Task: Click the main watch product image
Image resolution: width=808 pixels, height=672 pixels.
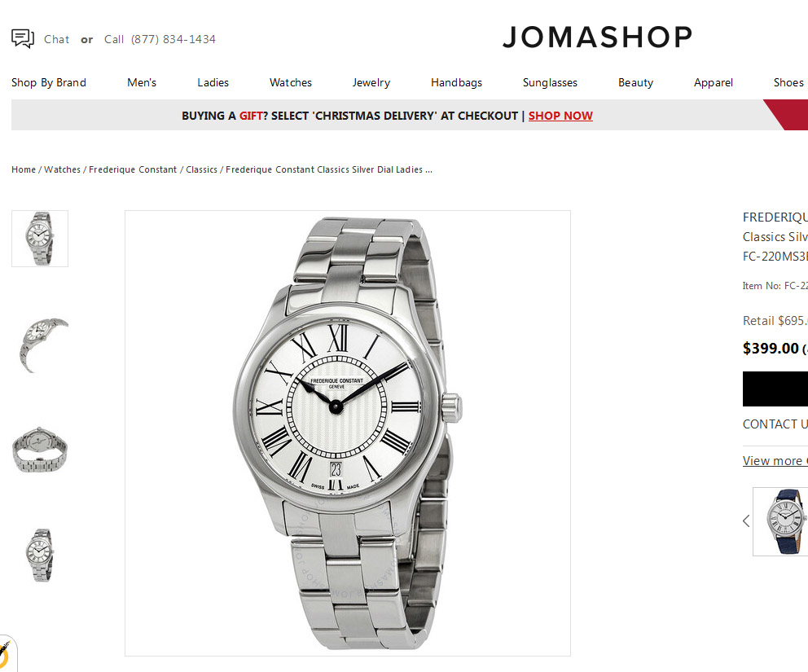Action: (348, 433)
